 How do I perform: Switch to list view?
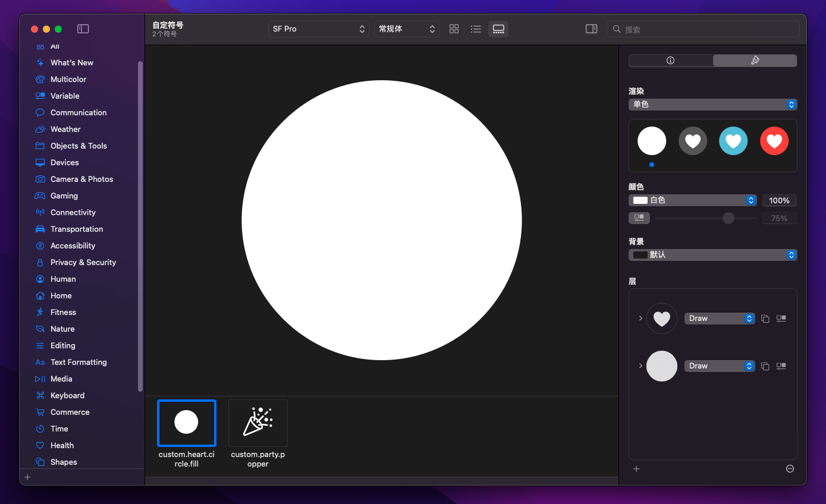(476, 29)
